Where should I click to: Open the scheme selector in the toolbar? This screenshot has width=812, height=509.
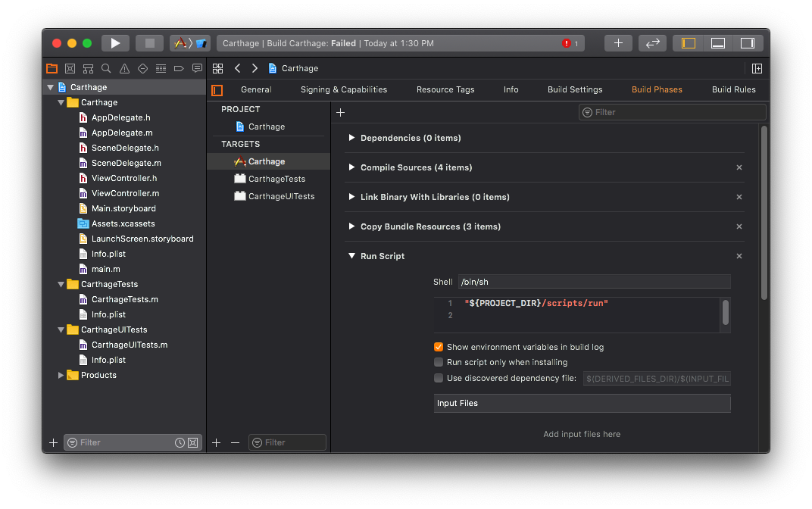pos(189,43)
